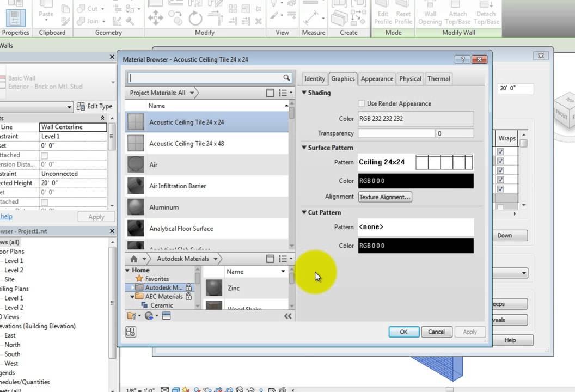Image resolution: width=575 pixels, height=392 pixels.
Task: Click the Cut Pattern black color swatch
Action: point(416,246)
